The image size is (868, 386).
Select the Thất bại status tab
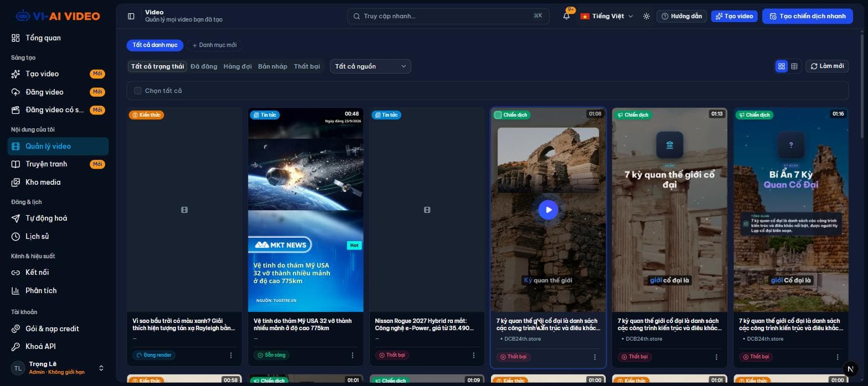click(307, 66)
